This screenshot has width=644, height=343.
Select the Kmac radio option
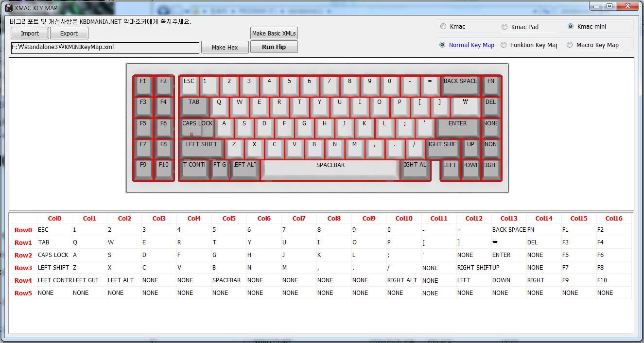(x=453, y=27)
